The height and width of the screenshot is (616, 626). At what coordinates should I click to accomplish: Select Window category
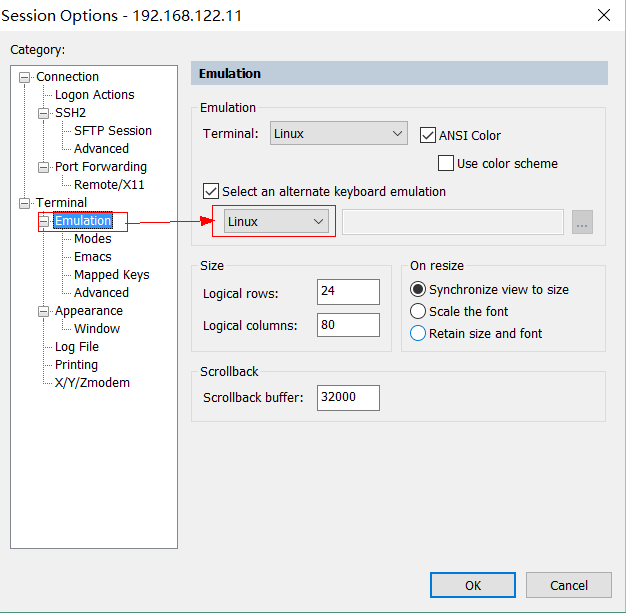[x=97, y=329]
